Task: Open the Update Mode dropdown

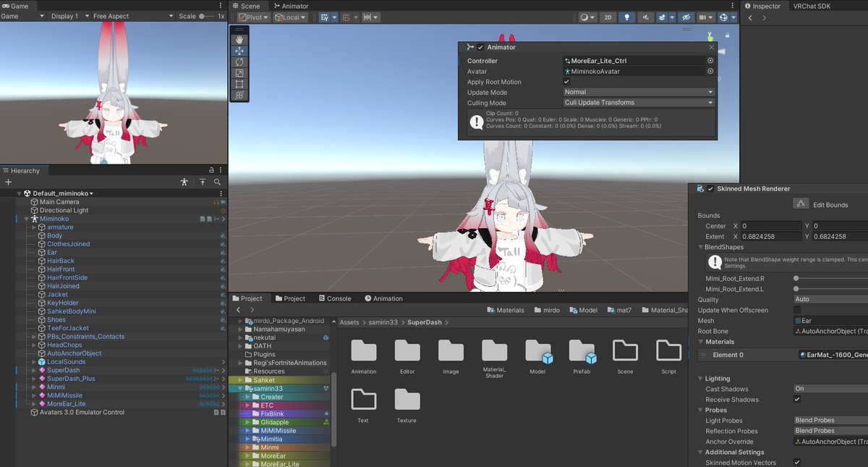Action: click(639, 92)
